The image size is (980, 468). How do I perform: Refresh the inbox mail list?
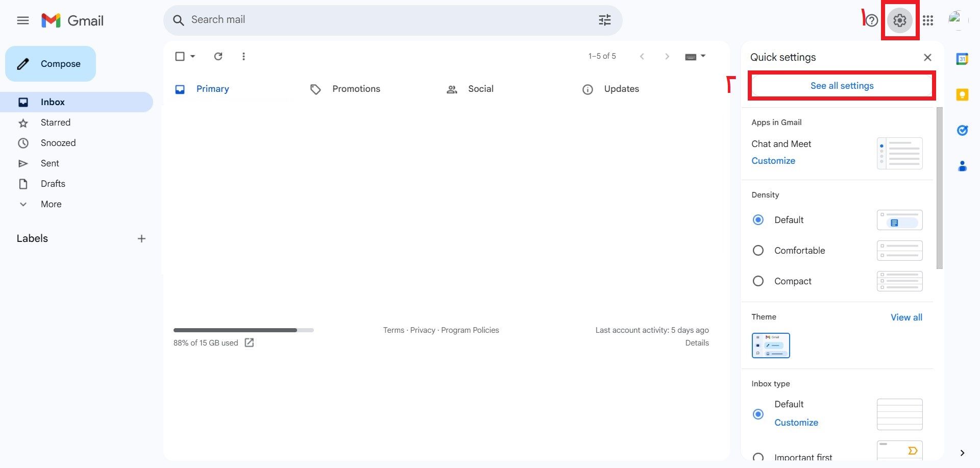[x=218, y=56]
